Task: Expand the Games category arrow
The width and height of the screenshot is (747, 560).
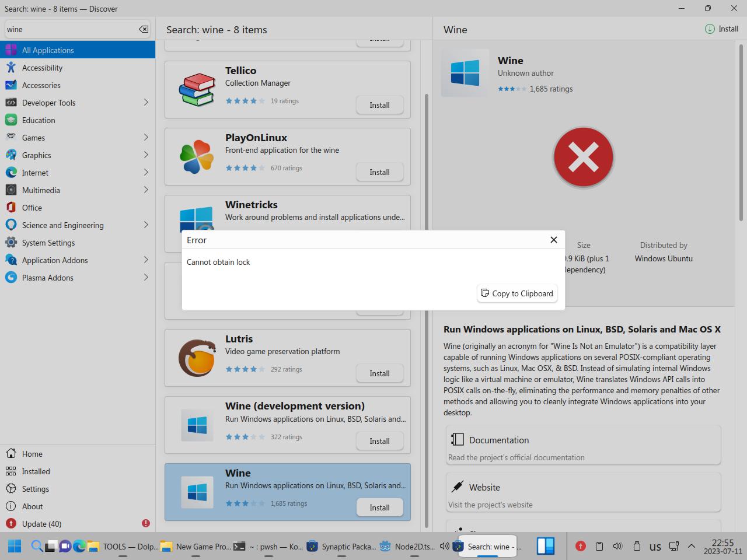Action: coord(146,138)
